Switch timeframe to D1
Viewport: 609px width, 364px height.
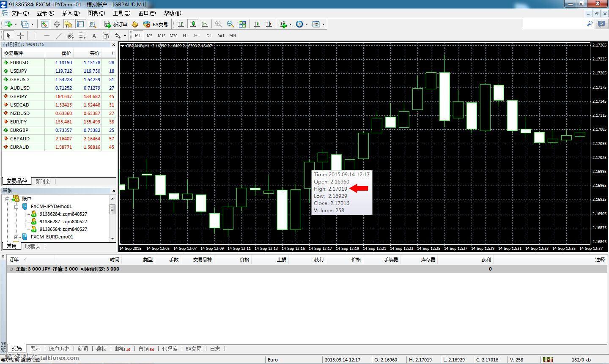tap(209, 36)
